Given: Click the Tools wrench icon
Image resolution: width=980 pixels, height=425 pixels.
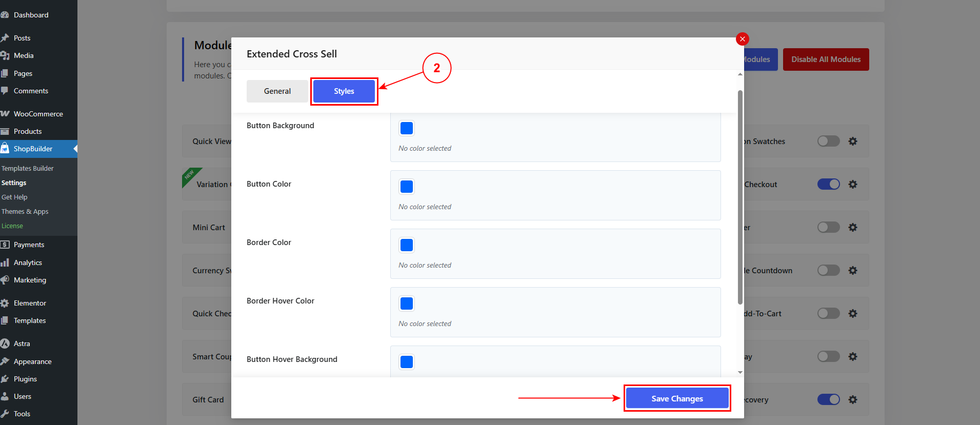Looking at the screenshot, I should point(5,414).
